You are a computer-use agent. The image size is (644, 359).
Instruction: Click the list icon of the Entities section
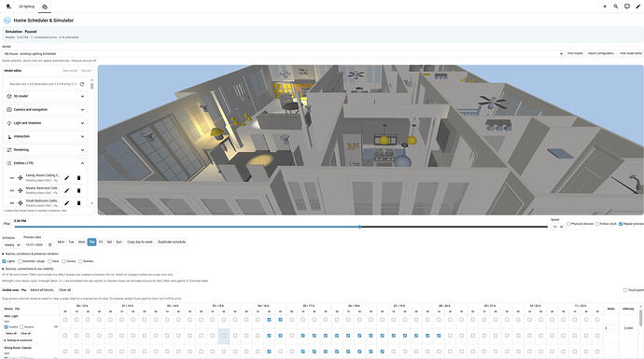coord(9,163)
